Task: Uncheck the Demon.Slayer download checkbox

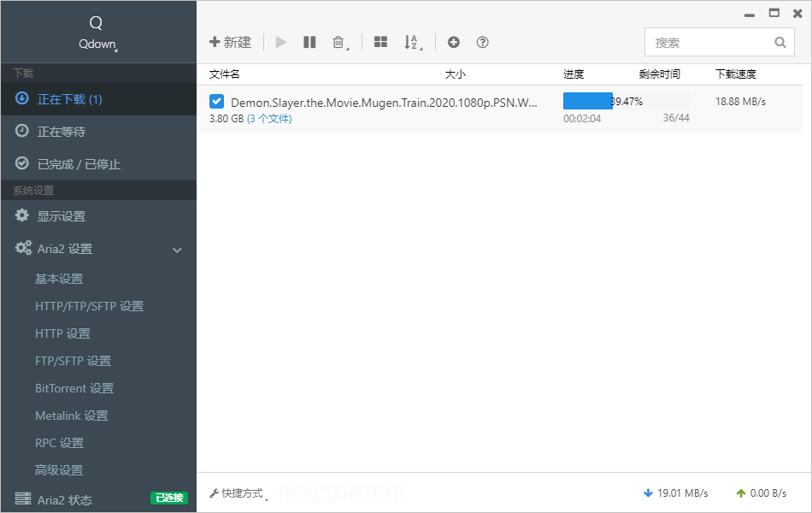Action: click(x=216, y=102)
